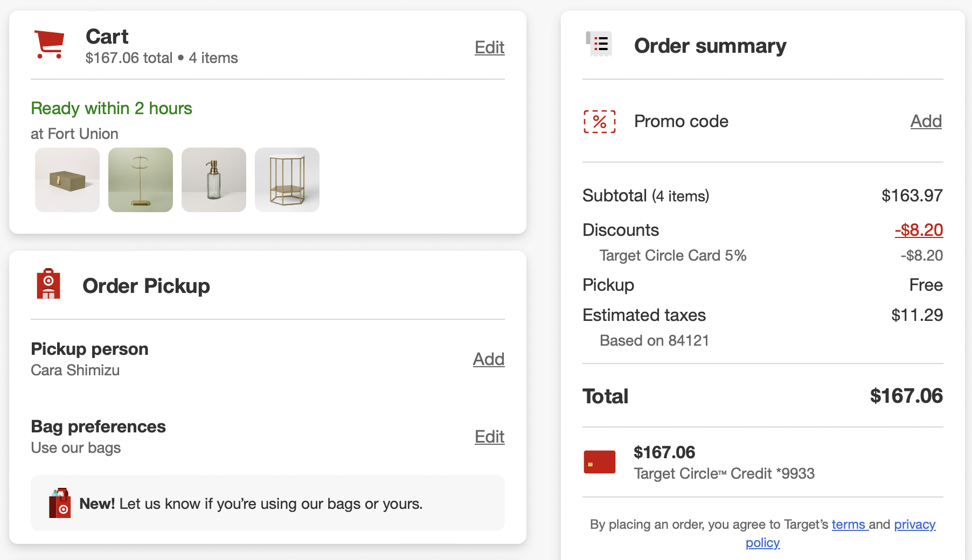The width and height of the screenshot is (972, 560).
Task: Click the Order Pickup store bag icon
Action: pos(48,284)
